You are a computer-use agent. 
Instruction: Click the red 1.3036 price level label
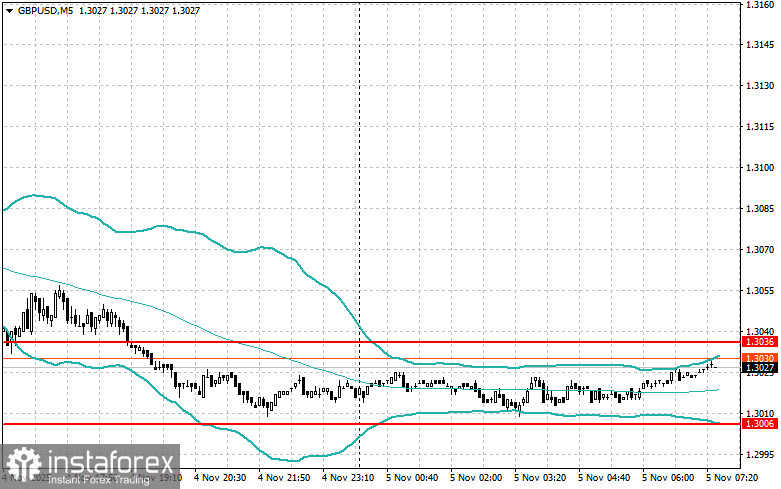760,342
